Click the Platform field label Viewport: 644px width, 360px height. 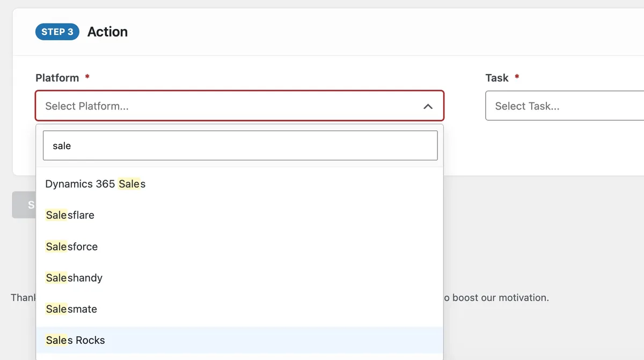(x=57, y=78)
